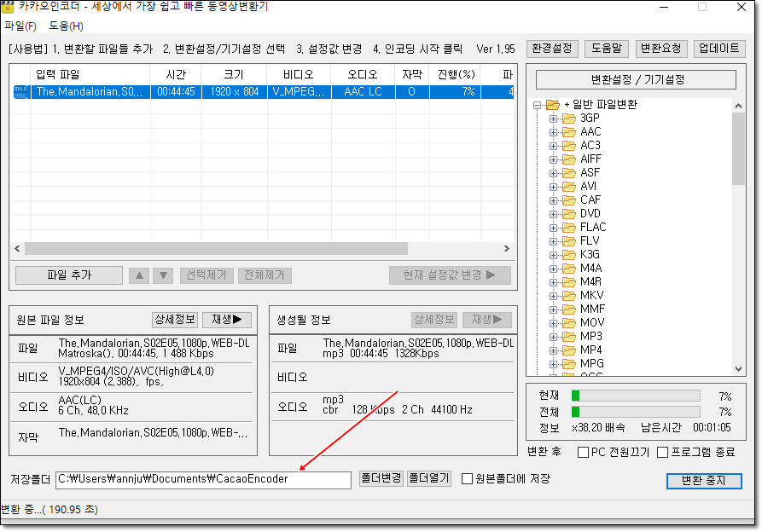Click the ASF folder icon
This screenshot has width=762, height=532.
[568, 173]
